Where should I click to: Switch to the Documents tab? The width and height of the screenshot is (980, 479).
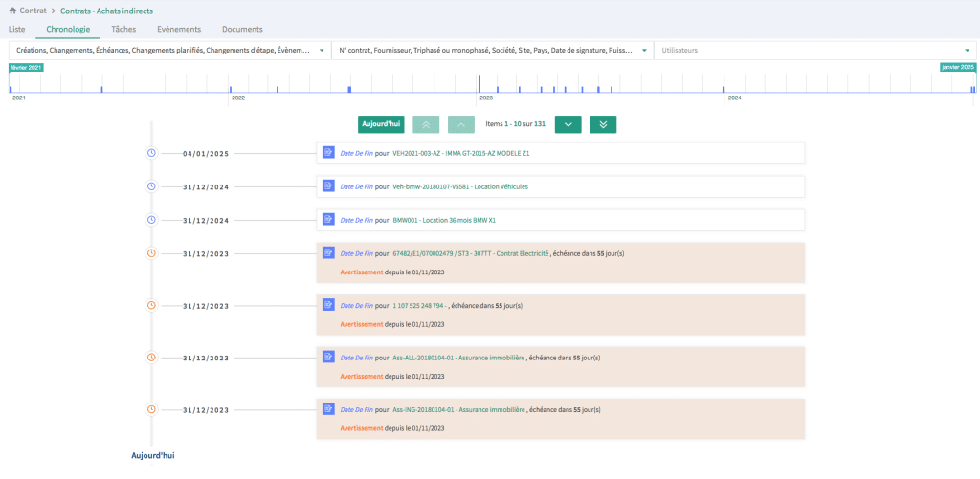coord(242,30)
